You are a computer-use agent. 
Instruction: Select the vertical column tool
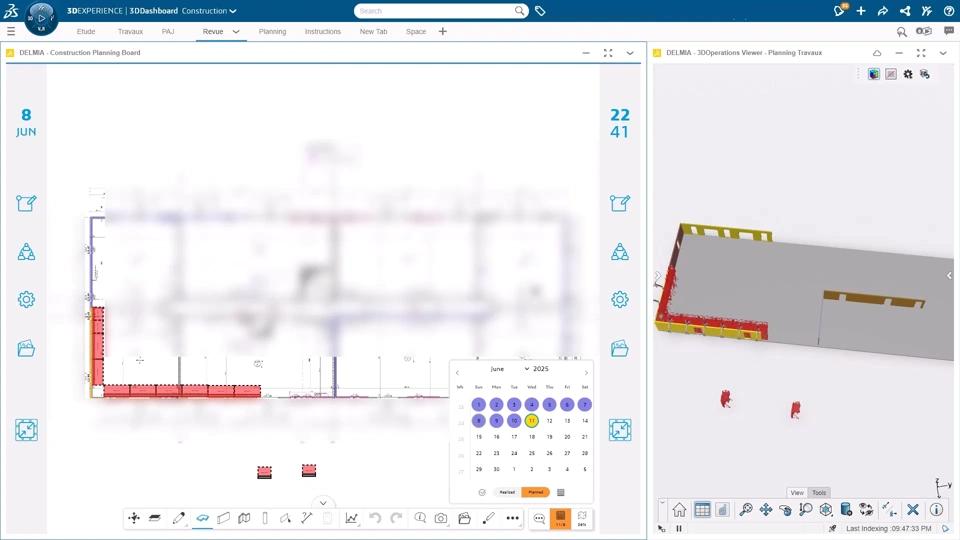(265, 518)
